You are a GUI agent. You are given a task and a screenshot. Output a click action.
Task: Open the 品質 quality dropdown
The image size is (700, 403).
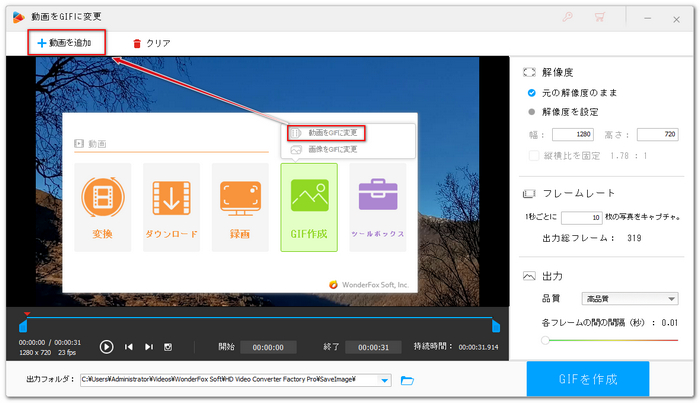click(x=630, y=299)
